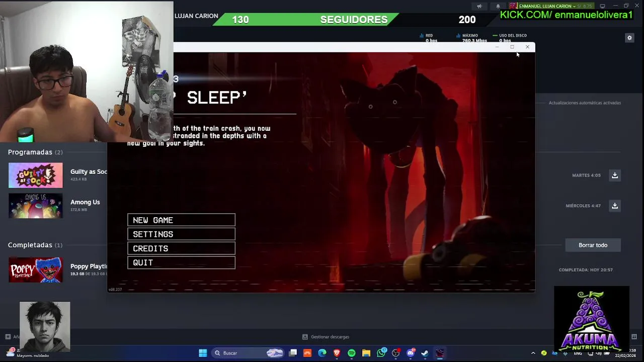Open the downloads settings gear in Steam
644x362 pixels.
pos(629,38)
